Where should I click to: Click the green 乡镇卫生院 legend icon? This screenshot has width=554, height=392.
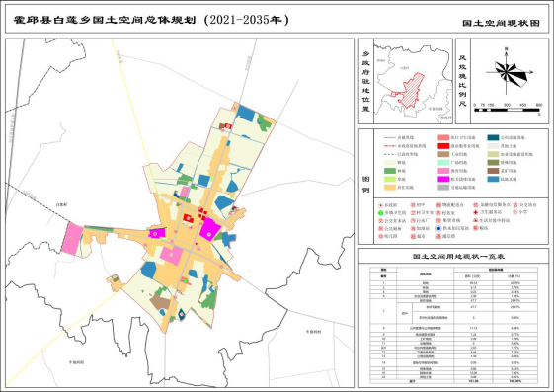pyautogui.click(x=380, y=213)
